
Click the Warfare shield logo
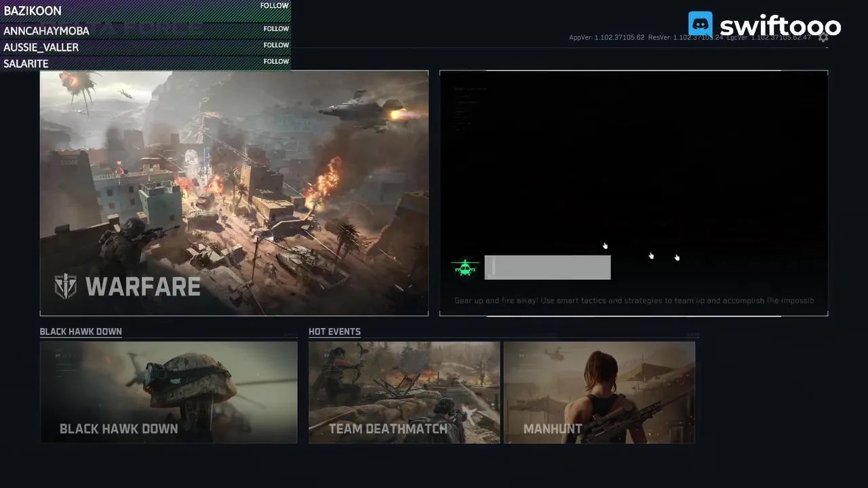[66, 287]
